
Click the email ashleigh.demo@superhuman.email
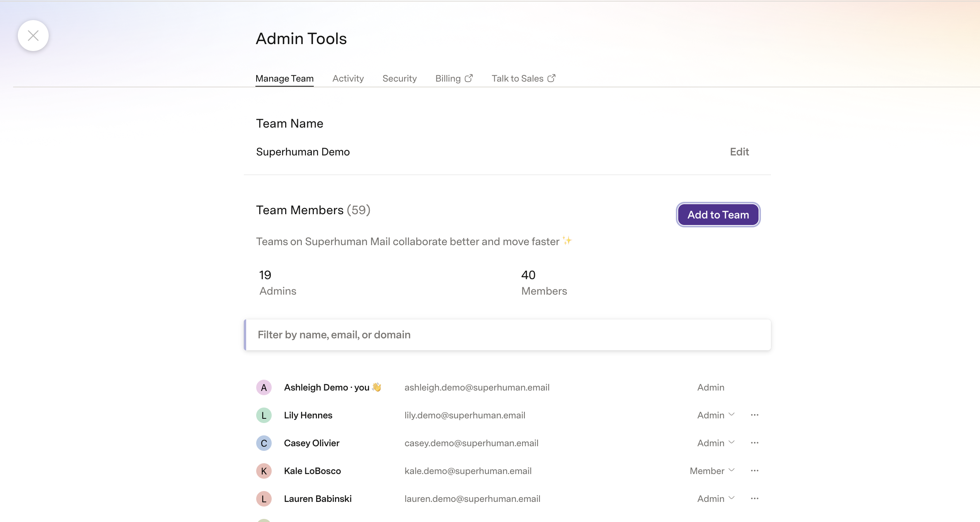477,387
